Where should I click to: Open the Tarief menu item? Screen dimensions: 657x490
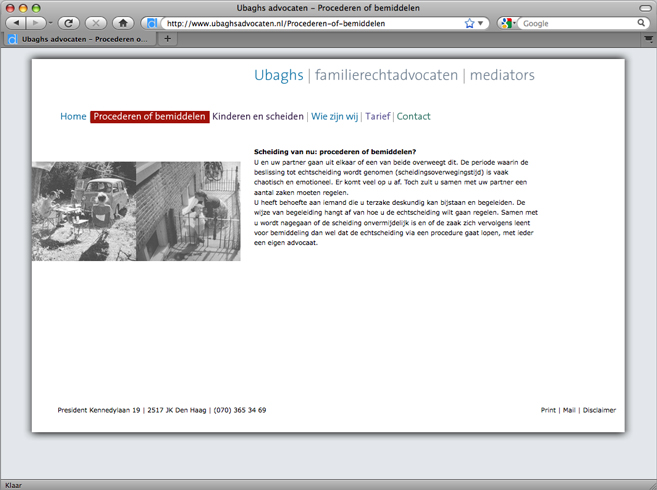(378, 116)
